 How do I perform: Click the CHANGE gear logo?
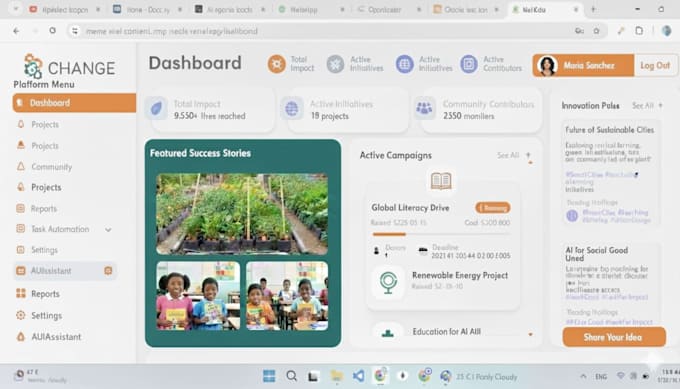tap(33, 66)
